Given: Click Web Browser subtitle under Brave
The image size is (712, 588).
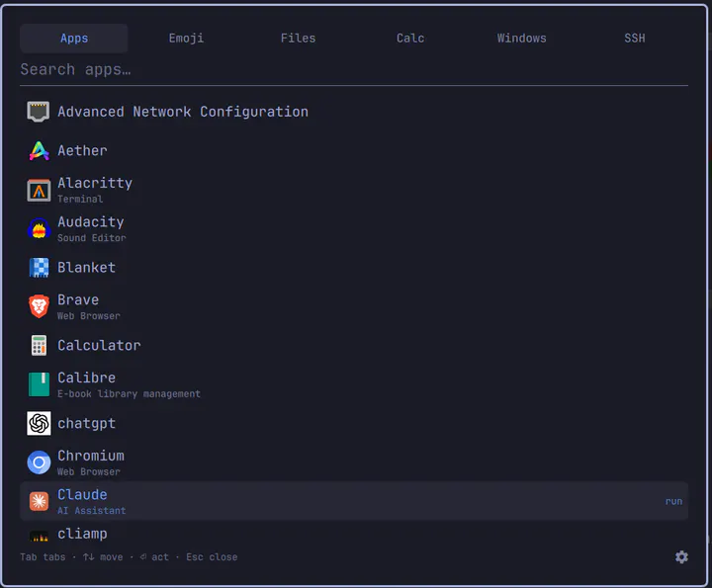Looking at the screenshot, I should (89, 316).
